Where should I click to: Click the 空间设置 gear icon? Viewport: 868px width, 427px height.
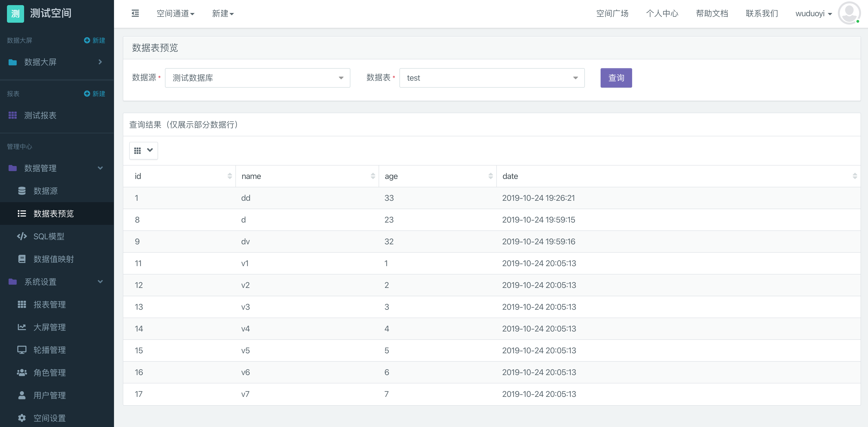(22, 418)
